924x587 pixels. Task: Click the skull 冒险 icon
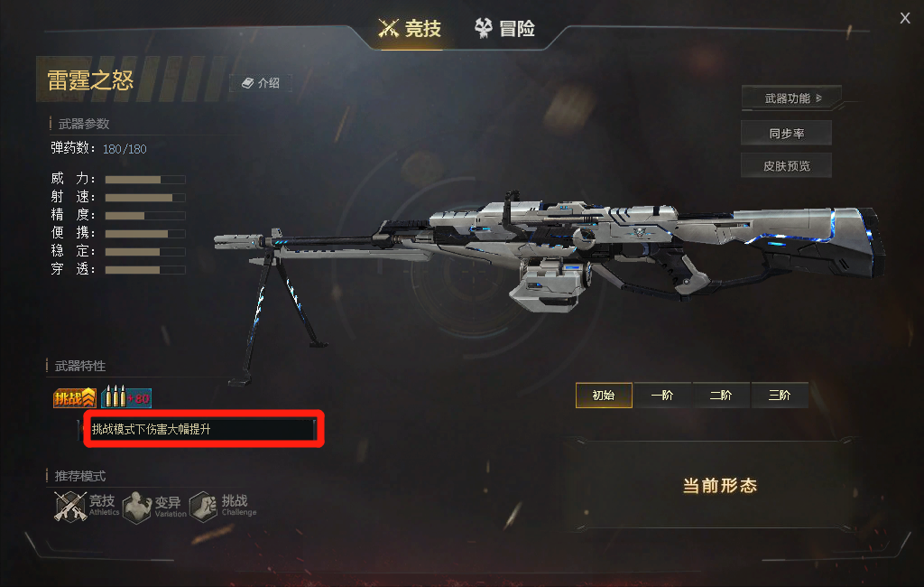click(484, 28)
